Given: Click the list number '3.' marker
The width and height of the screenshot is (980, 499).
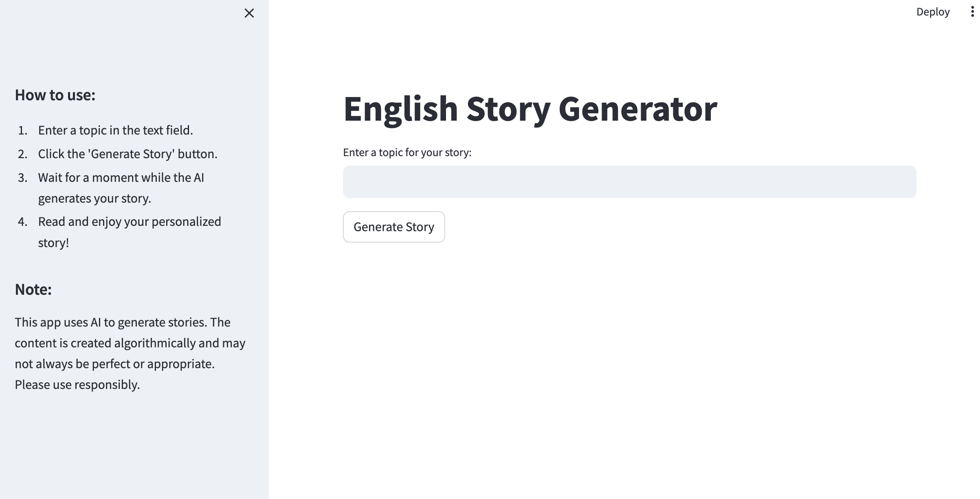Looking at the screenshot, I should click(23, 178).
